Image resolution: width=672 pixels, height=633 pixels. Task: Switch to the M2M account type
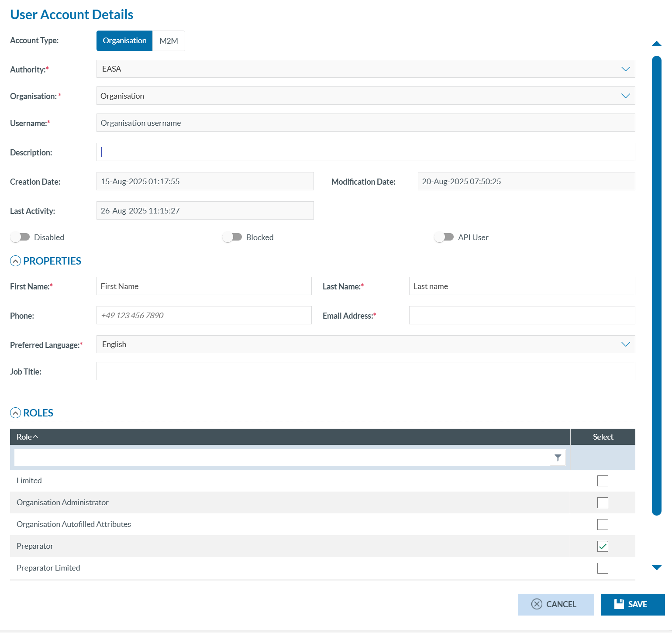tap(169, 41)
